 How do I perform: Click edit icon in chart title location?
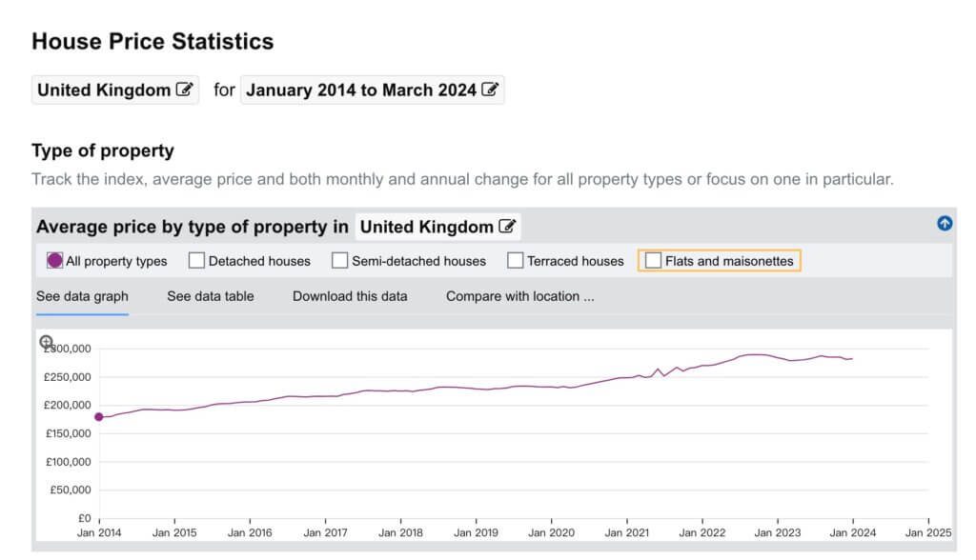click(x=507, y=226)
